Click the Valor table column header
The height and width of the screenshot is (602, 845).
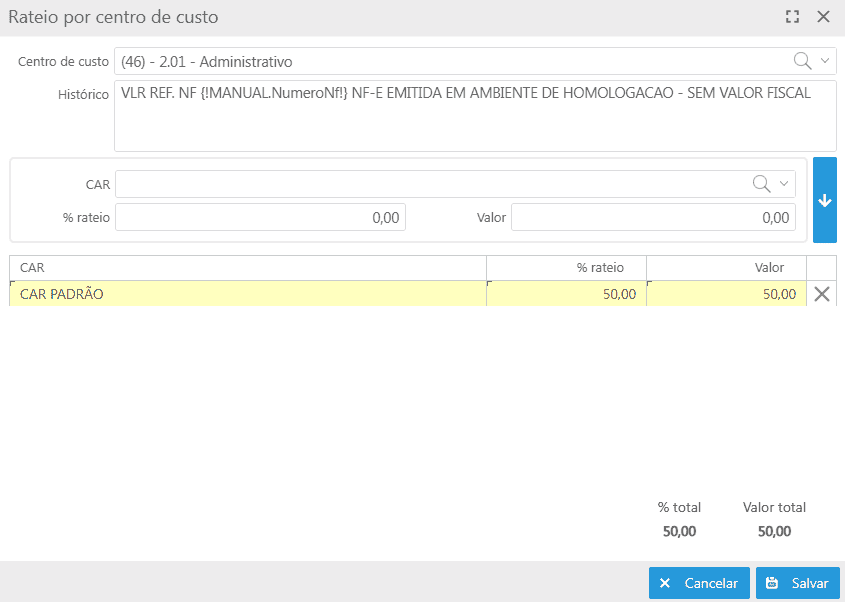(x=726, y=268)
